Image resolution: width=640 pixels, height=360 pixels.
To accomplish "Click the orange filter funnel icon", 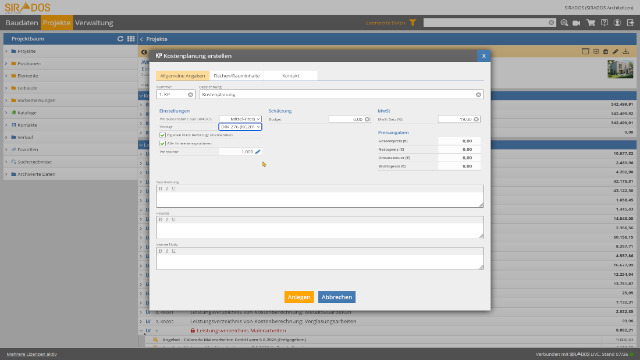I will 413,23.
